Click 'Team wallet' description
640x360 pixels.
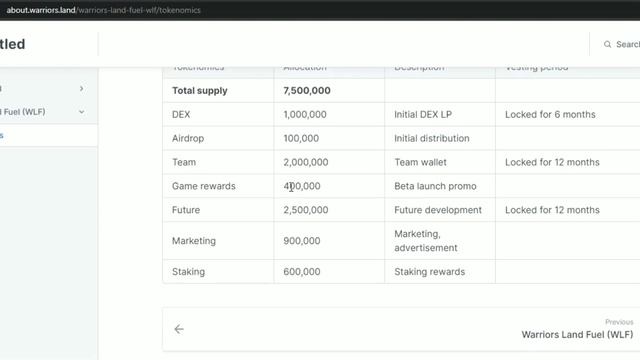[x=420, y=162]
